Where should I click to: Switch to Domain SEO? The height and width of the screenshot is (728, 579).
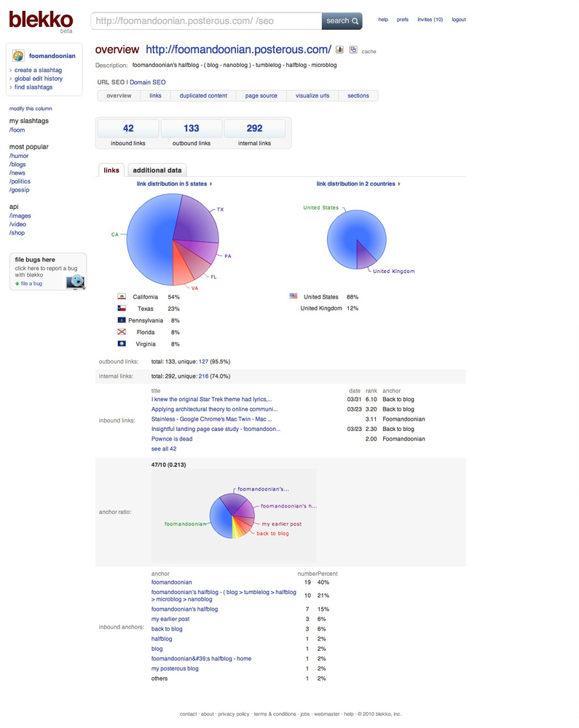pyautogui.click(x=148, y=82)
